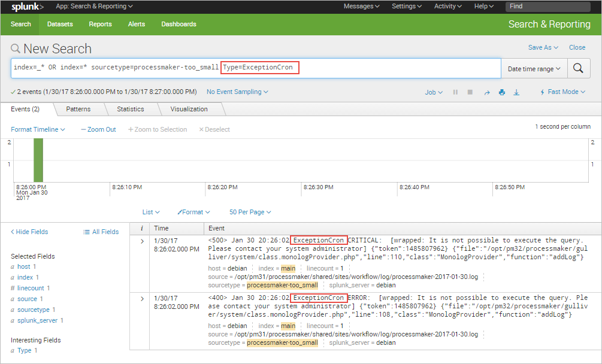The width and height of the screenshot is (602, 364).
Task: Share the search job
Action: coord(486,92)
